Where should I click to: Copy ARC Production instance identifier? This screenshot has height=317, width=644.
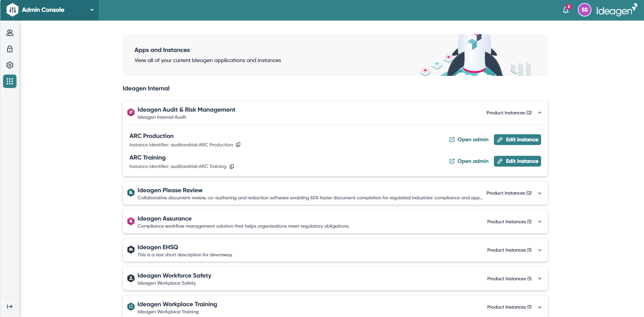point(238,145)
